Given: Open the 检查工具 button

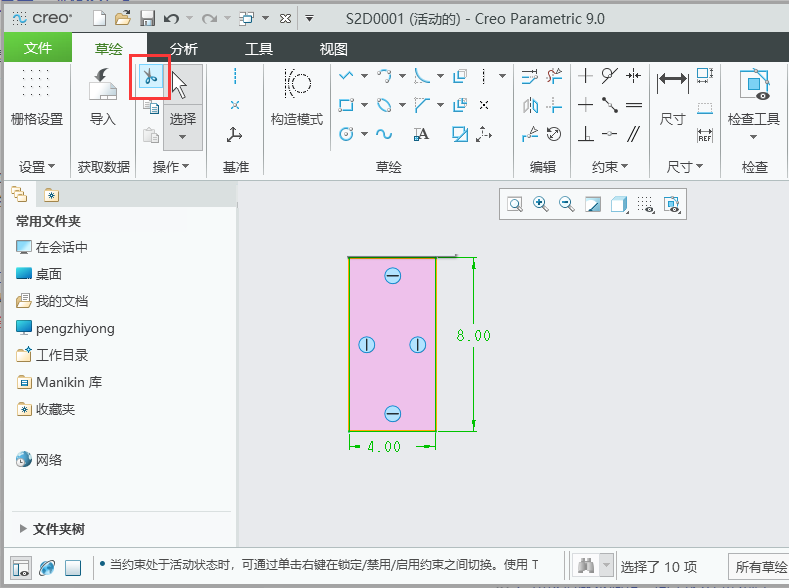Looking at the screenshot, I should tap(753, 103).
